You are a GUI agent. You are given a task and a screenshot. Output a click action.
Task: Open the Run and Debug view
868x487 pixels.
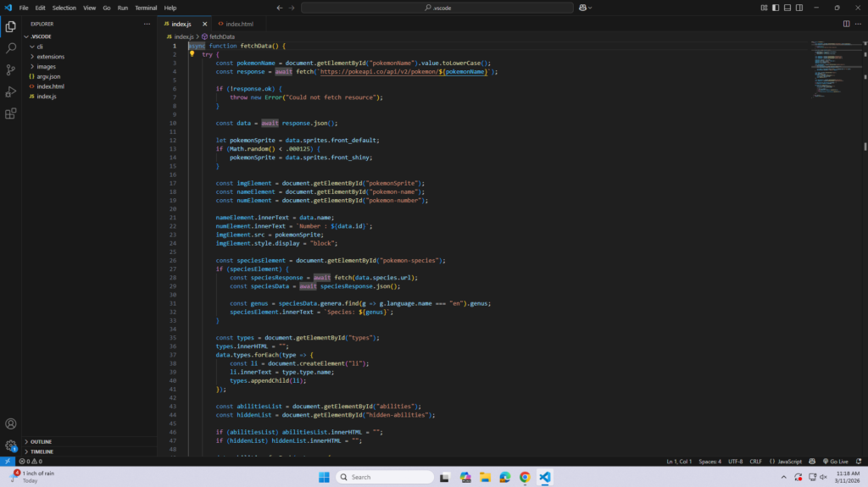tap(11, 91)
